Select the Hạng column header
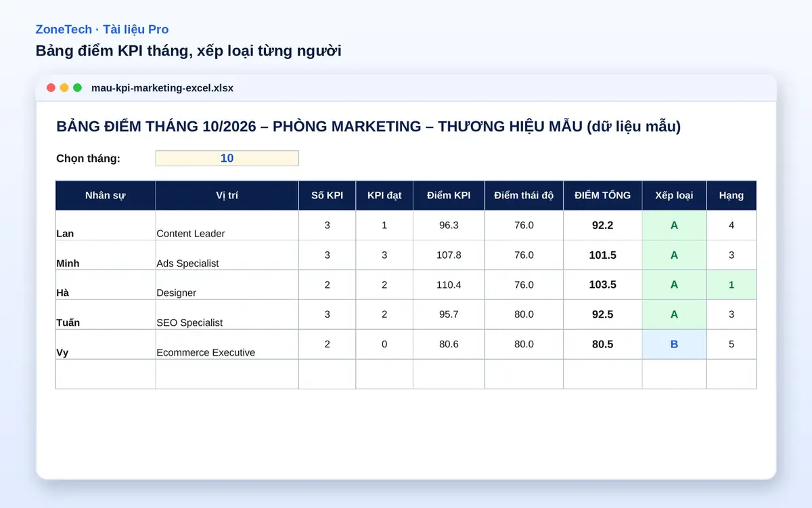 pyautogui.click(x=731, y=196)
